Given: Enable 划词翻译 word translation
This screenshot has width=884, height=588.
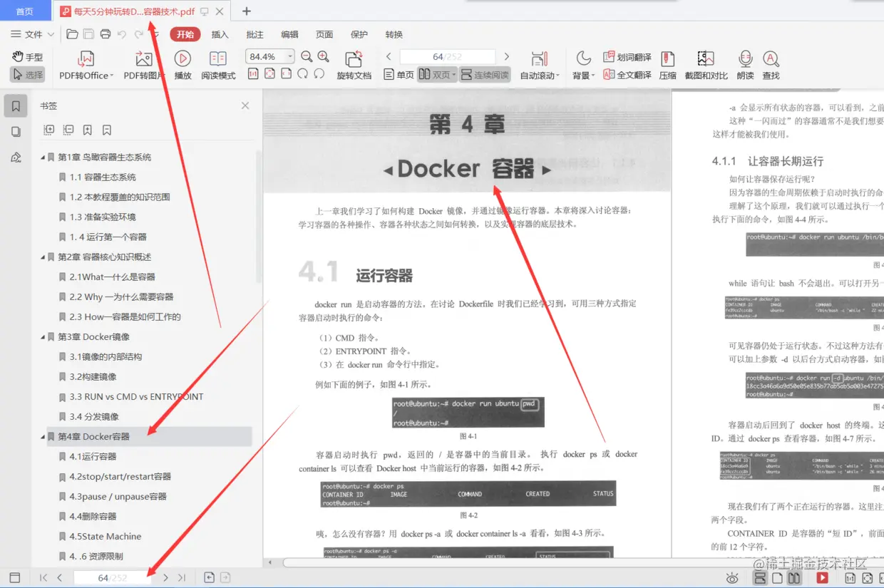Looking at the screenshot, I should click(x=627, y=57).
